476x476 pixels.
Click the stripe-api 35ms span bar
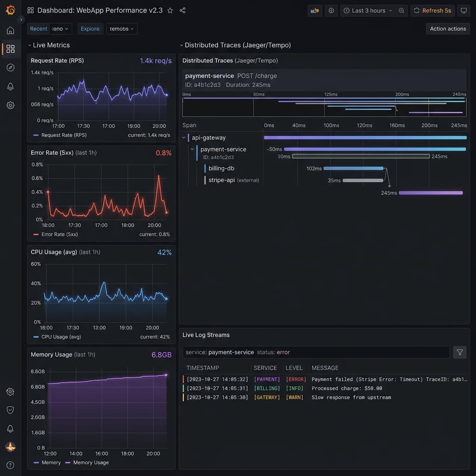pyautogui.click(x=363, y=180)
